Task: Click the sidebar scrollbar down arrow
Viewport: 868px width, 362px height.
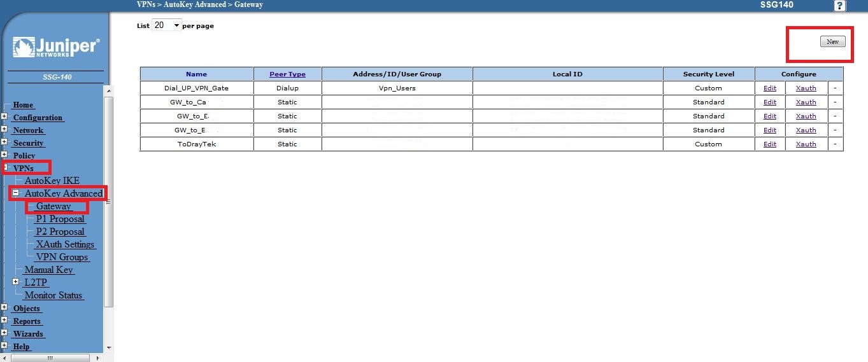Action: (x=109, y=347)
